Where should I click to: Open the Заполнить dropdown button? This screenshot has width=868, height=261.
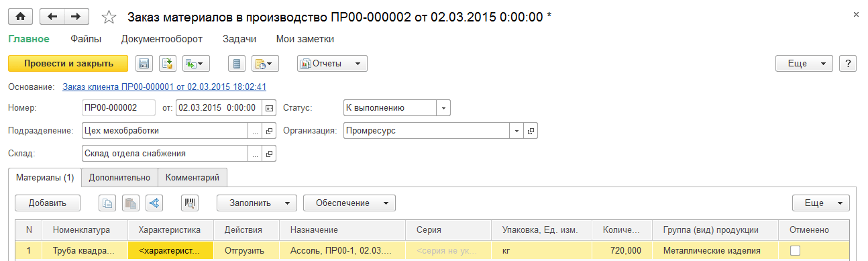click(257, 203)
